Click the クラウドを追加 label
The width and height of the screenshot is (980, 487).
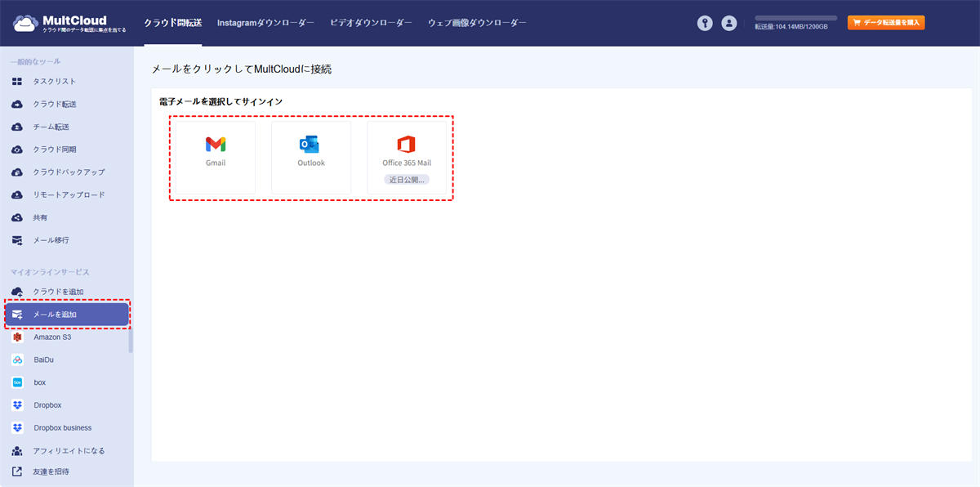coord(58,292)
